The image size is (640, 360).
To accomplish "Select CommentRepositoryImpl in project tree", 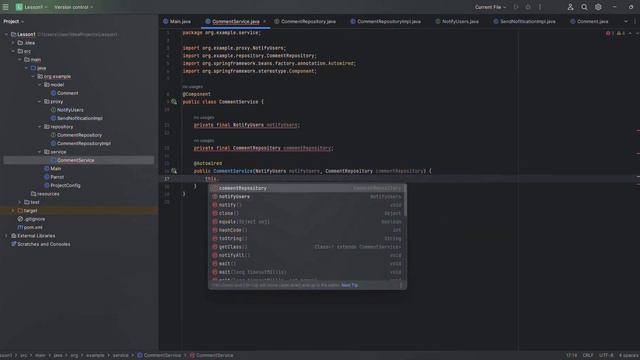I will [x=80, y=143].
